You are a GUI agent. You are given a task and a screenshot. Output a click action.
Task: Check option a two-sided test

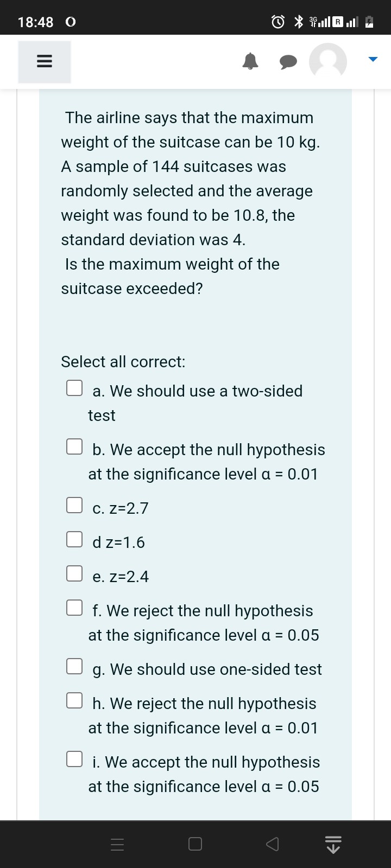(74, 388)
